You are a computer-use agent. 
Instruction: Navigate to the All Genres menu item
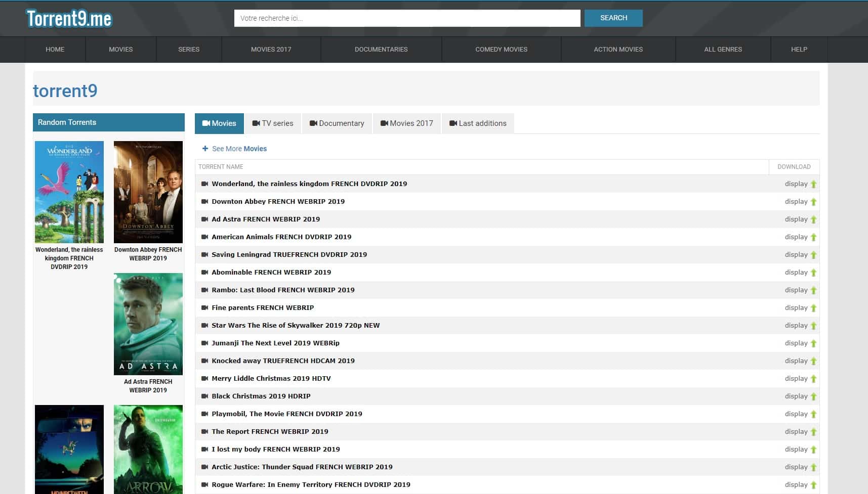point(723,49)
